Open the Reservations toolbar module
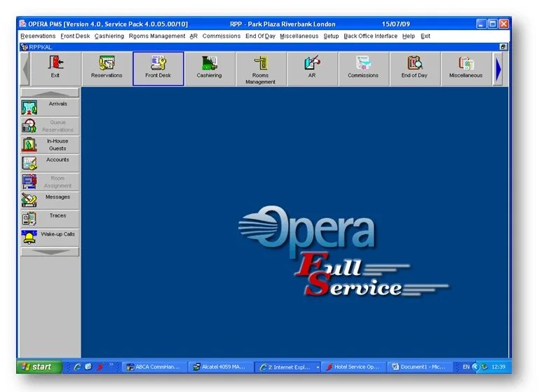The width and height of the screenshot is (542, 392). (107, 69)
